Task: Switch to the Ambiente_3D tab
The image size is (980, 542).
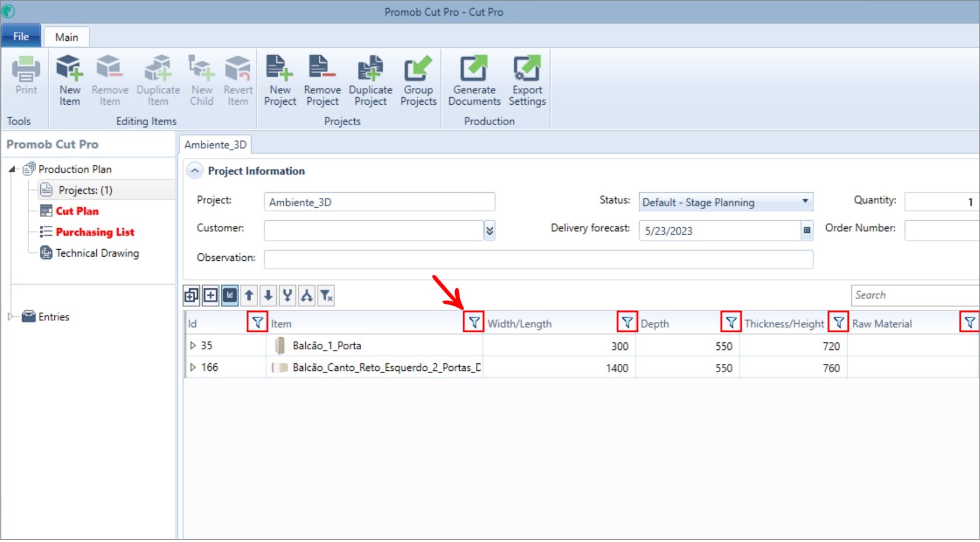Action: [x=216, y=145]
